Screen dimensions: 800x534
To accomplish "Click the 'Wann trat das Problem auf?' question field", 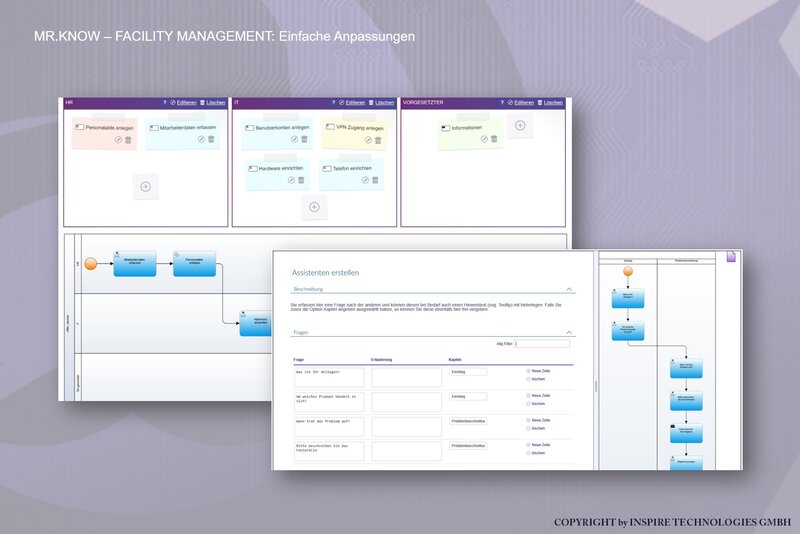I will 329,427.
